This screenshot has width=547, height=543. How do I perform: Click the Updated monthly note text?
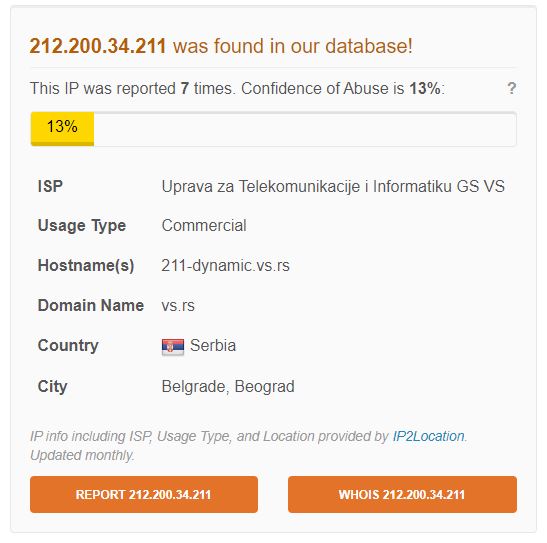click(x=82, y=455)
